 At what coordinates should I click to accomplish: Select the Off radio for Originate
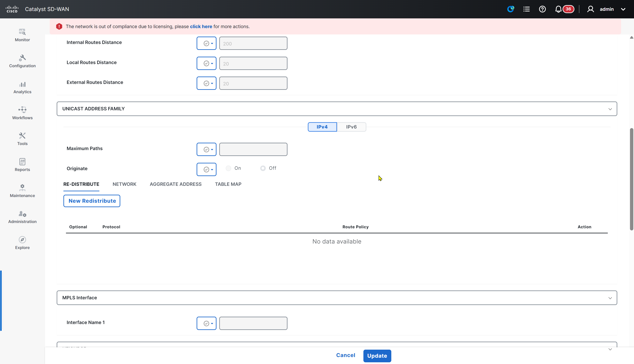pyautogui.click(x=263, y=168)
